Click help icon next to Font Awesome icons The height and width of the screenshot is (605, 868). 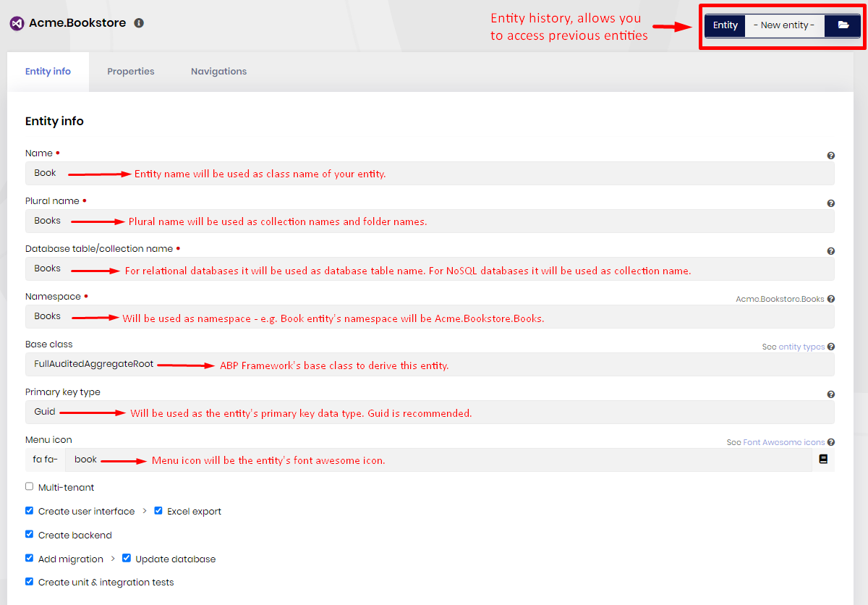tap(830, 442)
